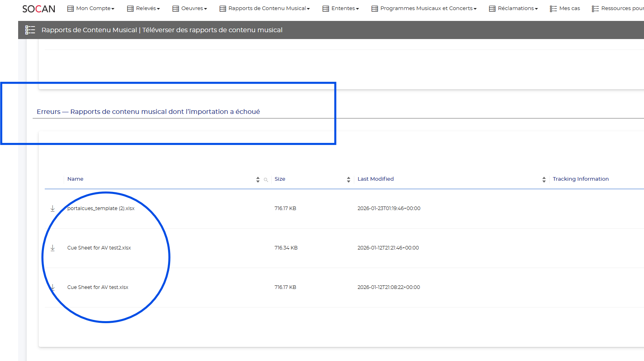Open the Ententes menu

coord(341,8)
